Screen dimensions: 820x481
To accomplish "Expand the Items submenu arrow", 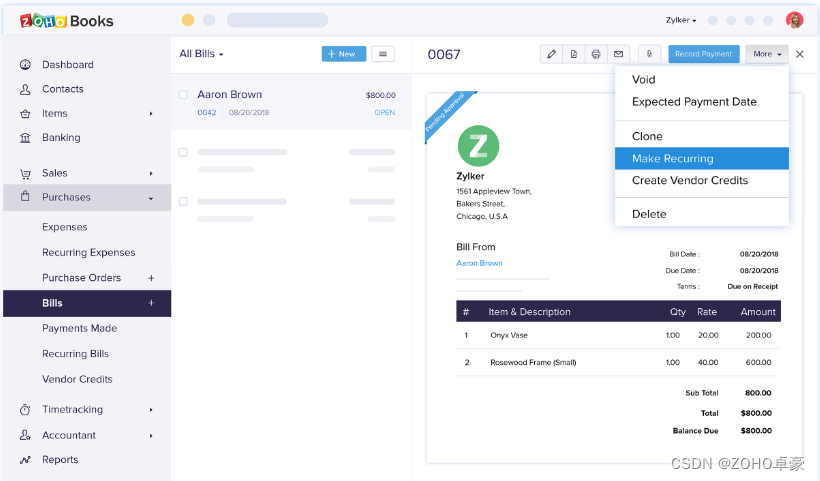I will click(151, 113).
